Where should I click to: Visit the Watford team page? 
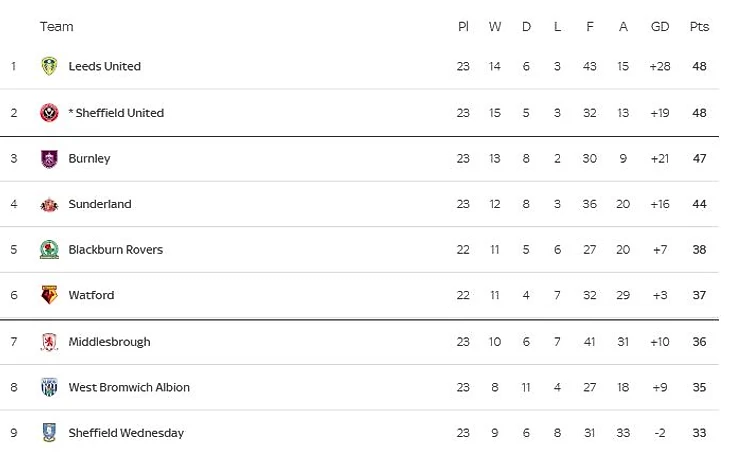tap(91, 295)
